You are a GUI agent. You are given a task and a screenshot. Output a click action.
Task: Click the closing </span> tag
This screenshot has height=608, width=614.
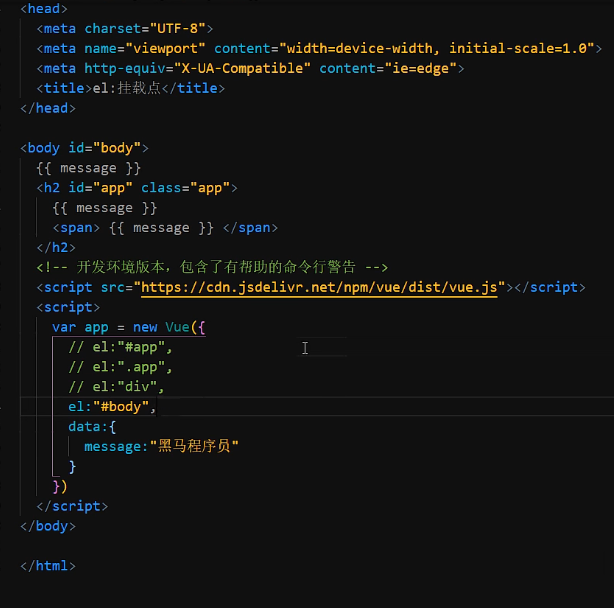[250, 228]
